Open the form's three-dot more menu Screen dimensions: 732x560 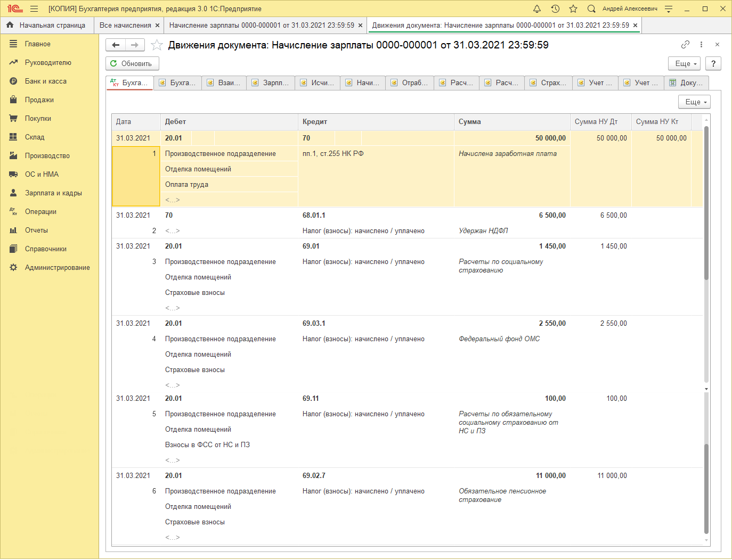point(701,45)
